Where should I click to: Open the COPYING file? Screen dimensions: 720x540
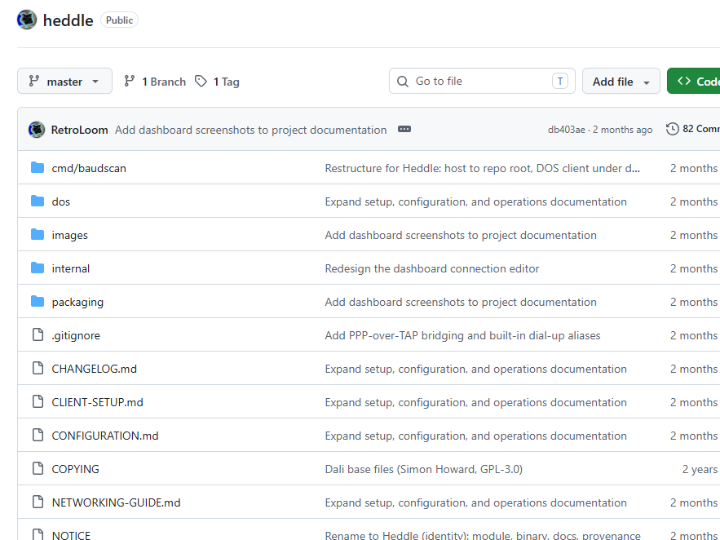coord(75,469)
